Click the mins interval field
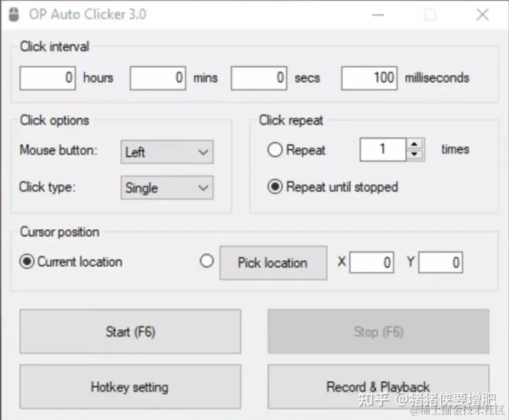 coord(158,78)
